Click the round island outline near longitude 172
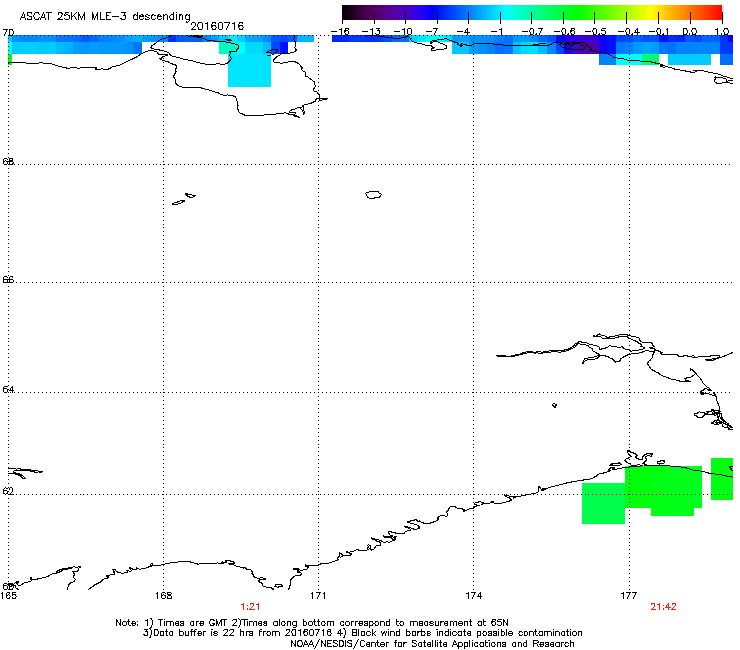Screen dimensions: 740x650 373,194
